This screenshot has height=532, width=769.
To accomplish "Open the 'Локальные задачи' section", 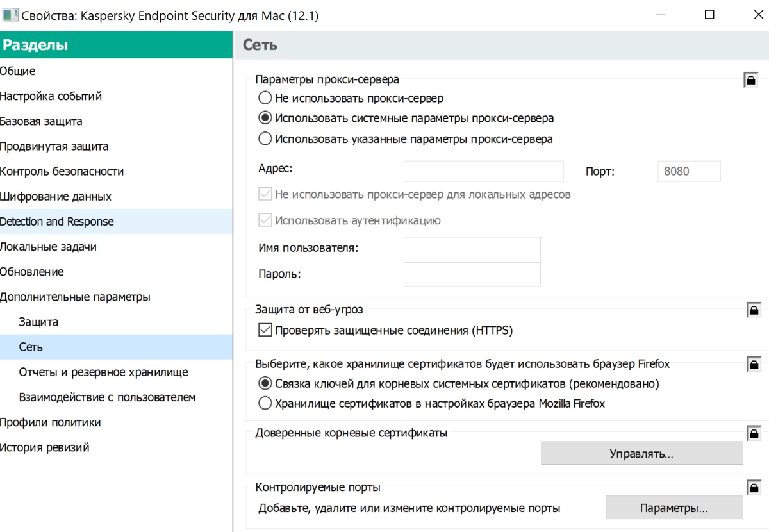I will click(x=116, y=247).
